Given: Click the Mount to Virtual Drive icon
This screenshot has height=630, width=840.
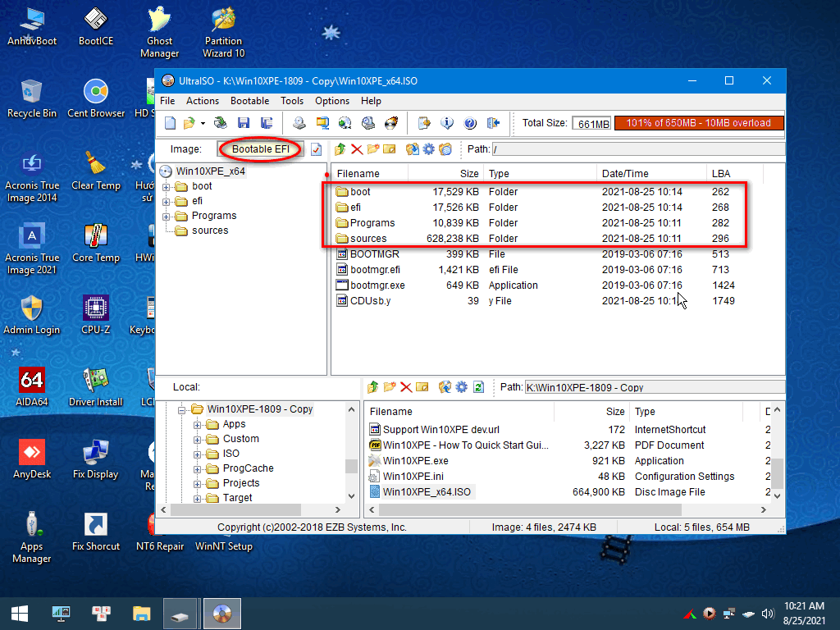Looking at the screenshot, I should click(x=368, y=123).
